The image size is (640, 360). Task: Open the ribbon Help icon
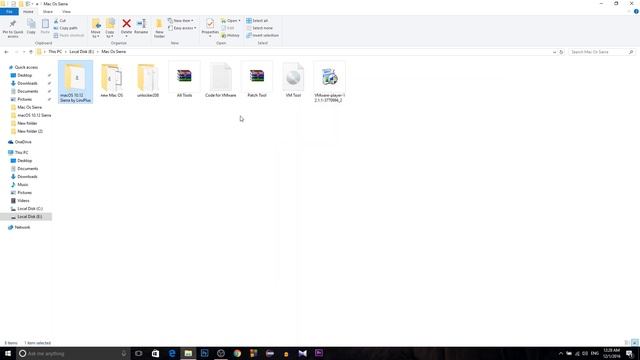click(636, 11)
